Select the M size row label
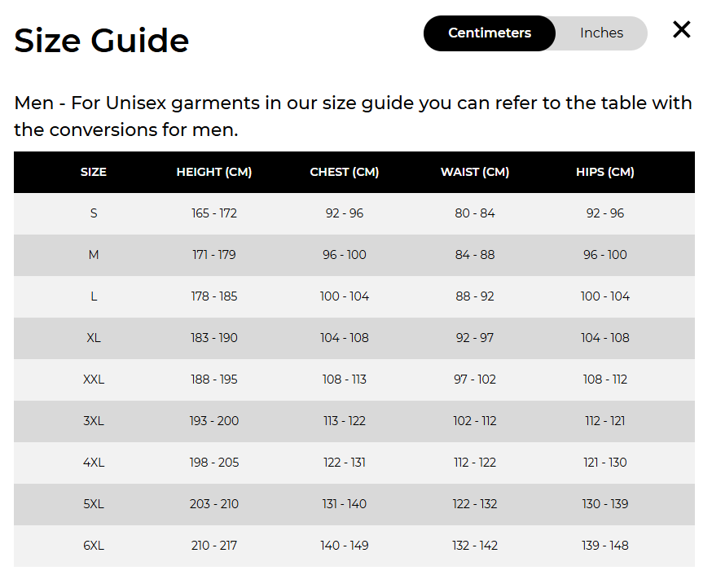 pyautogui.click(x=94, y=255)
